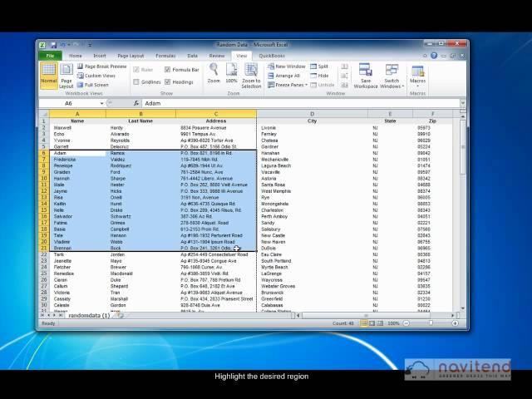Click the vertical scrollbar thumb
532x399 pixels.
tap(463, 147)
